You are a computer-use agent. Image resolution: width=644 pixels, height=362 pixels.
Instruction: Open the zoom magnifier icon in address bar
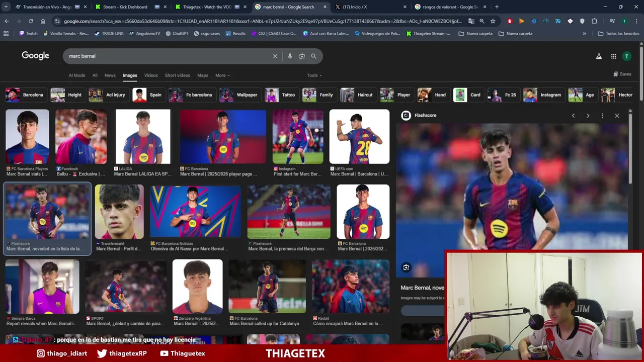(482, 21)
